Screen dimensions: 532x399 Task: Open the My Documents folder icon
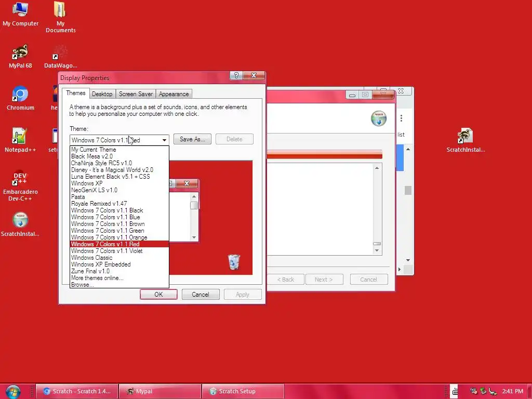(60, 18)
